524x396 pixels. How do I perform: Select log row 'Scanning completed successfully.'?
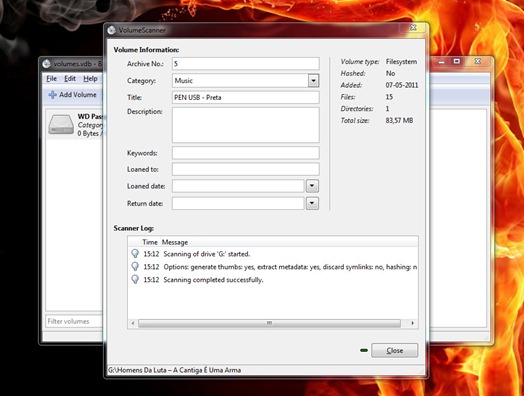(x=273, y=280)
